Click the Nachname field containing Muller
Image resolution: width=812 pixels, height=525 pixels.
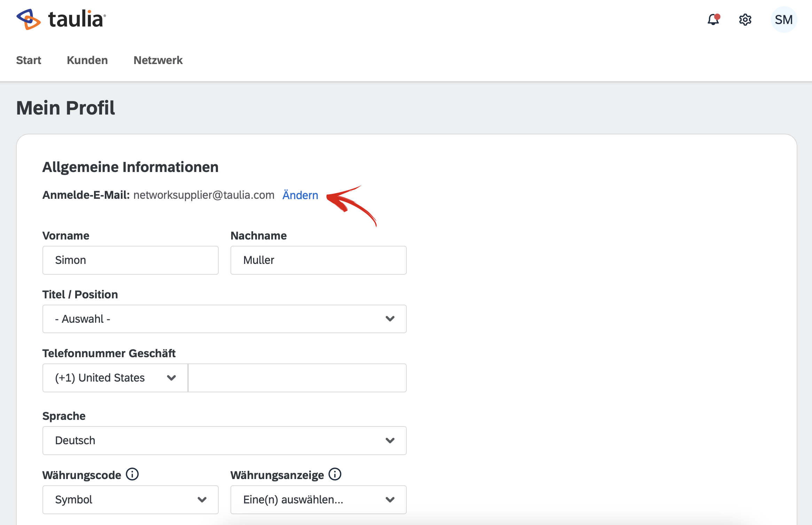[x=318, y=260]
